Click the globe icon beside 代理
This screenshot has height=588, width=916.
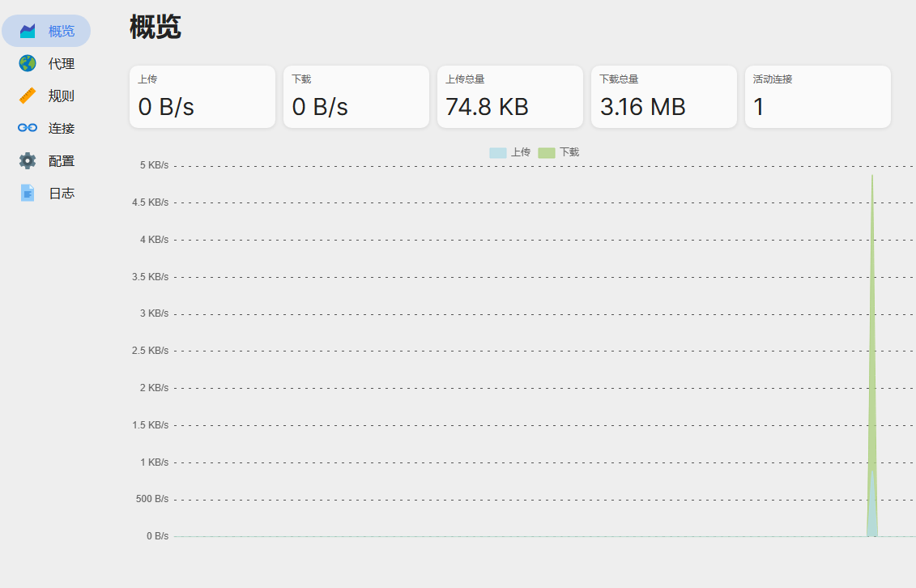[x=28, y=63]
